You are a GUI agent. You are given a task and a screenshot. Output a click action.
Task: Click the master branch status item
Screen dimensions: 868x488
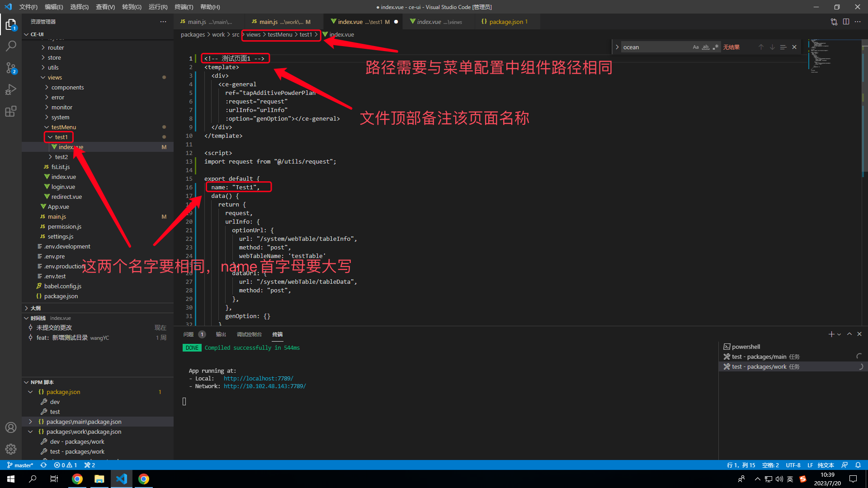(20, 465)
